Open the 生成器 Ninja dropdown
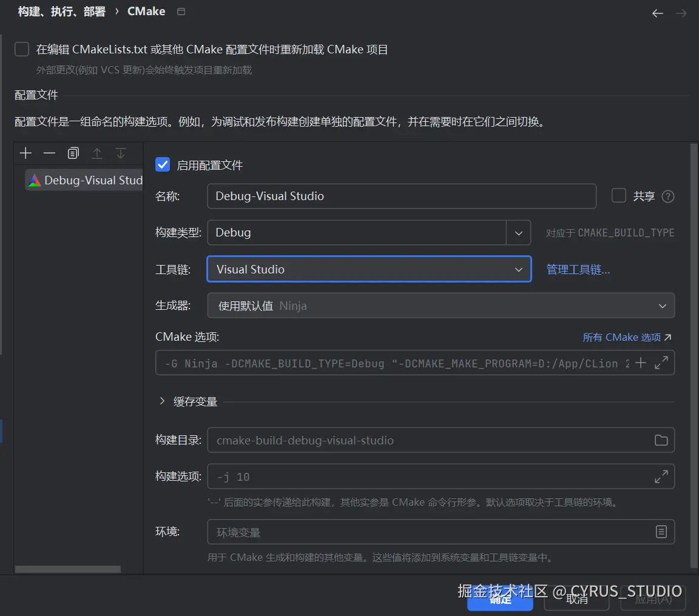 pos(441,306)
